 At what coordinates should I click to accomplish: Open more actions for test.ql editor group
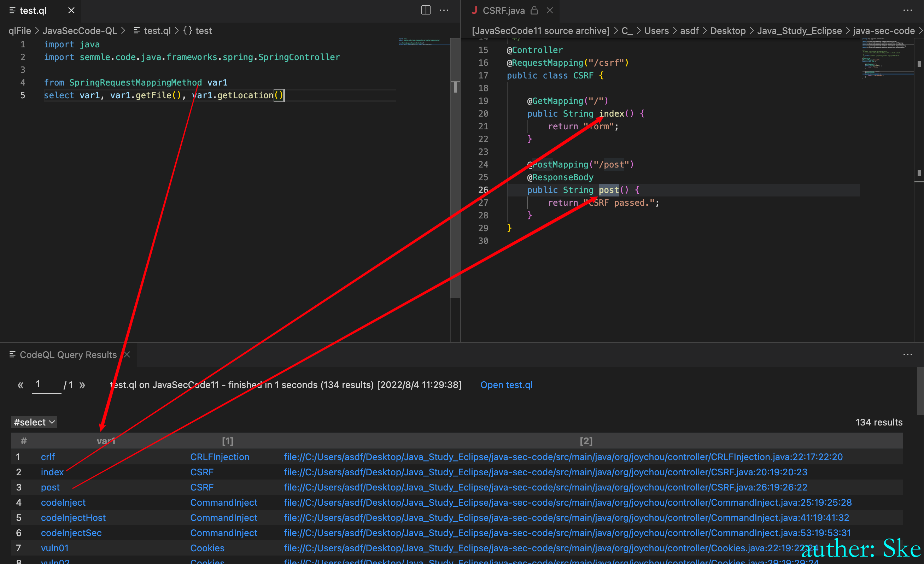[444, 11]
